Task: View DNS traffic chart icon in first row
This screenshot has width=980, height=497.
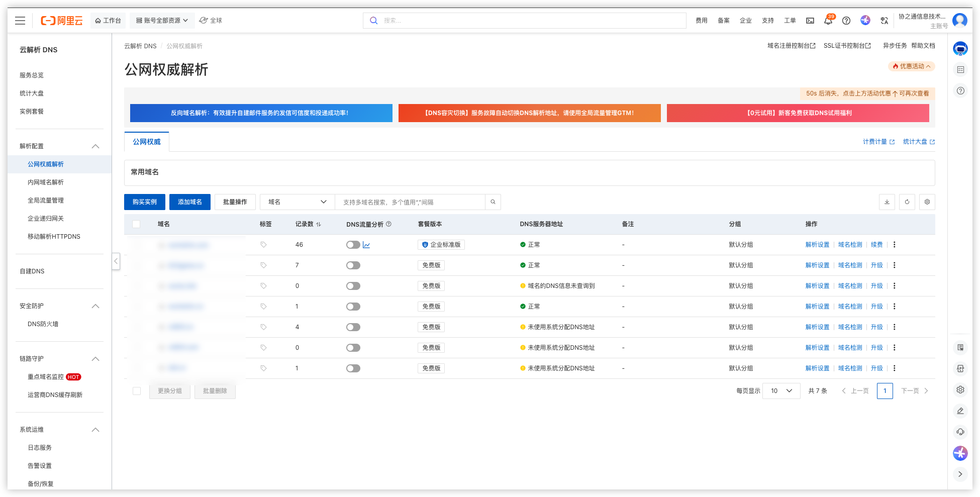Action: [366, 245]
